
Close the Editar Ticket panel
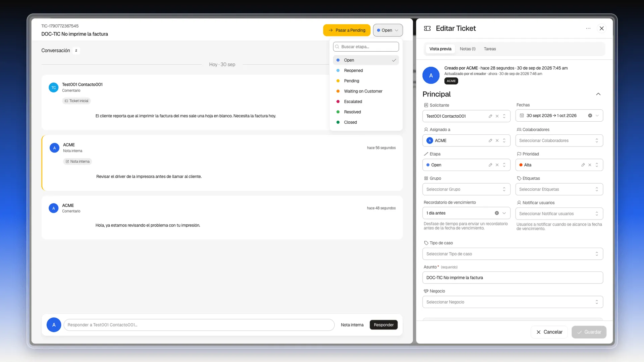coord(602,28)
